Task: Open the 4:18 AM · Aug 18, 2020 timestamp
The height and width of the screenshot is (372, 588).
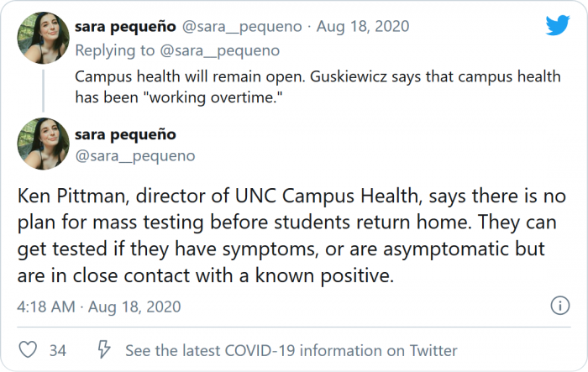Action: click(x=99, y=307)
